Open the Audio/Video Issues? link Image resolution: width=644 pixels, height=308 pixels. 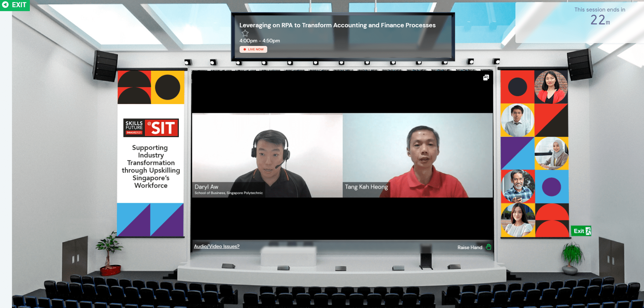click(x=217, y=246)
